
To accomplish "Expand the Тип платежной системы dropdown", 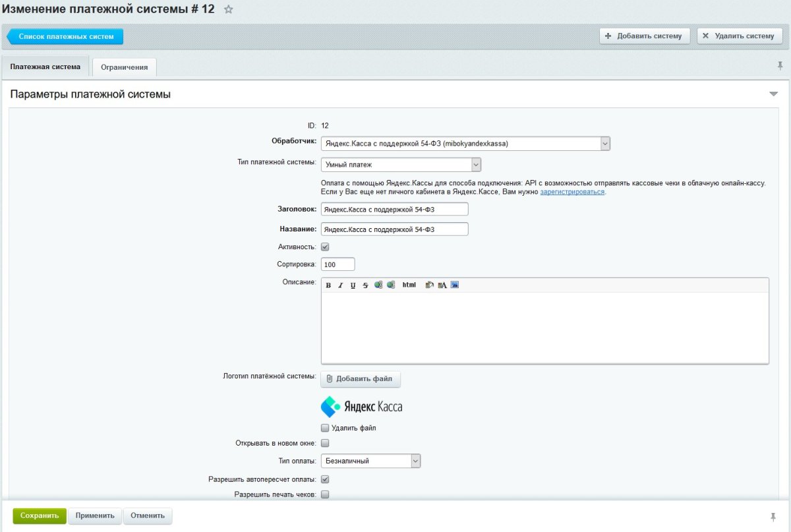I will coord(476,165).
